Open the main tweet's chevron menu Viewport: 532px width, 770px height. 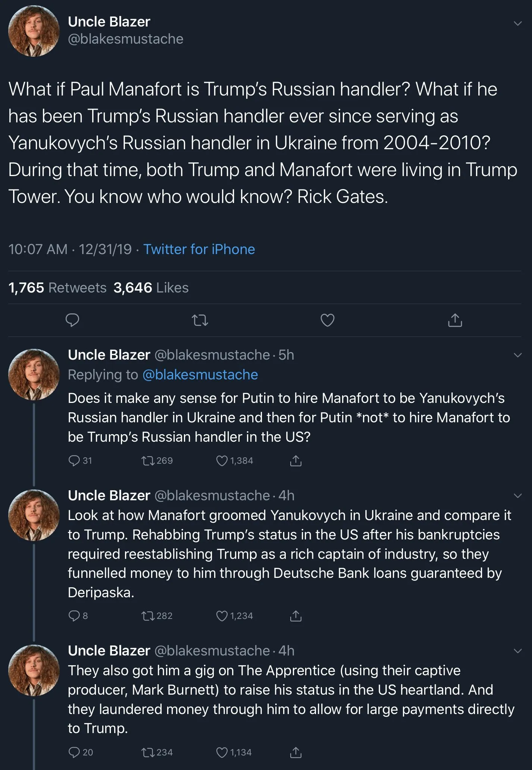pos(517,23)
